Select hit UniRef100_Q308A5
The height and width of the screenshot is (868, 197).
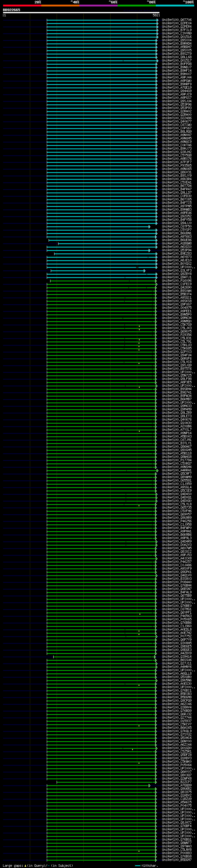click(x=177, y=643)
